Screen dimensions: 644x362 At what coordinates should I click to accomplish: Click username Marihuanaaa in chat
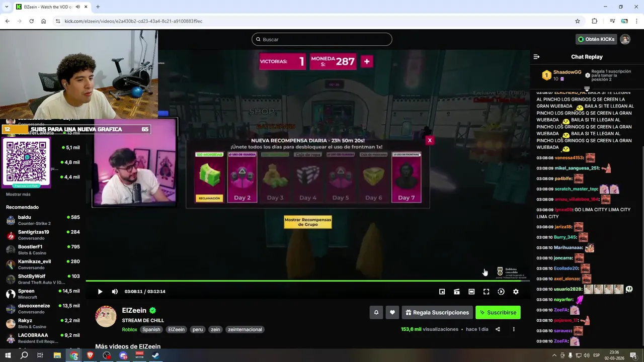pos(568,247)
